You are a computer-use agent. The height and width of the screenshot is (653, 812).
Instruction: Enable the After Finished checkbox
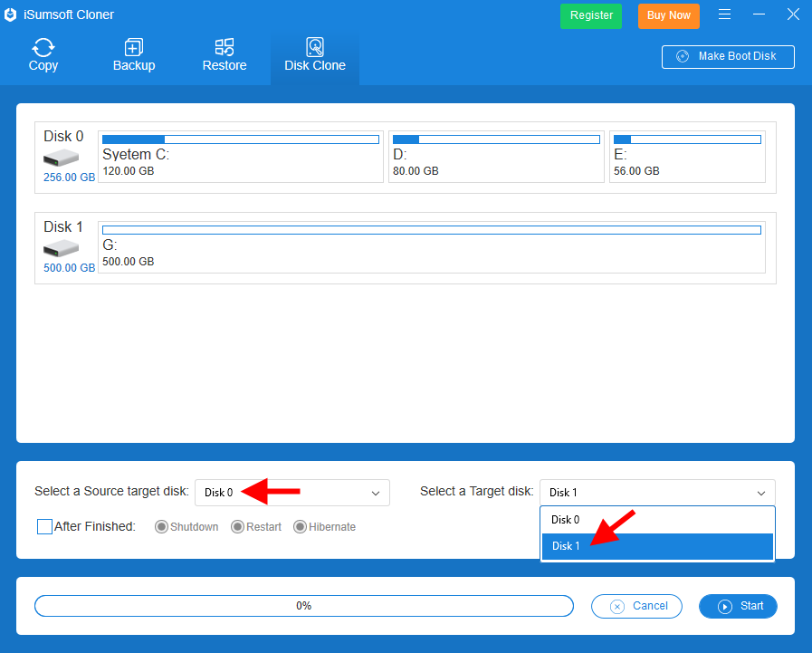click(44, 526)
